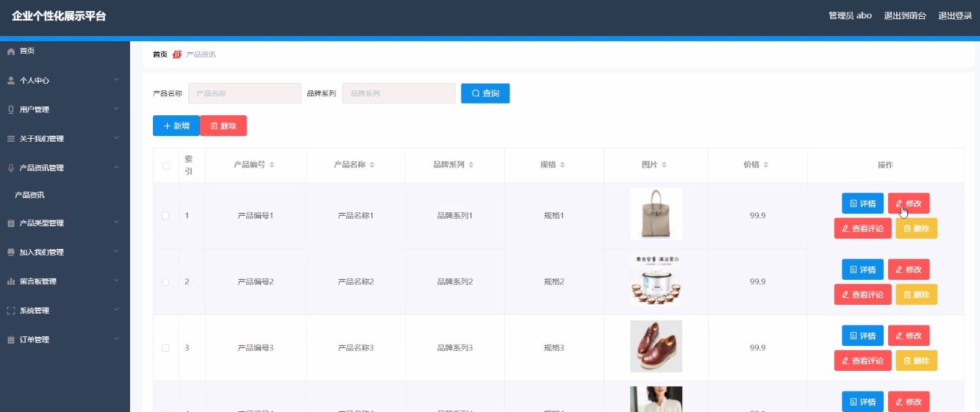The width and height of the screenshot is (980, 412).
Task: Click 查看评论 button for 产品名称1
Action: click(863, 228)
